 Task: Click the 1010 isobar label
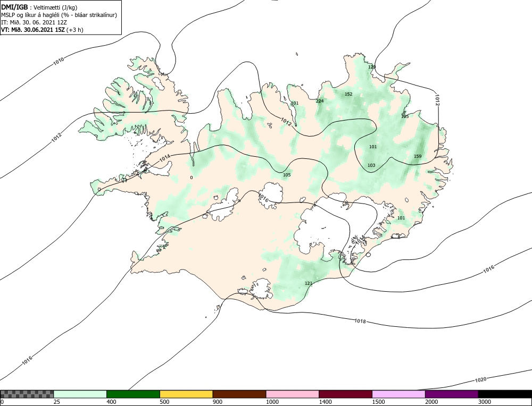pos(59,61)
